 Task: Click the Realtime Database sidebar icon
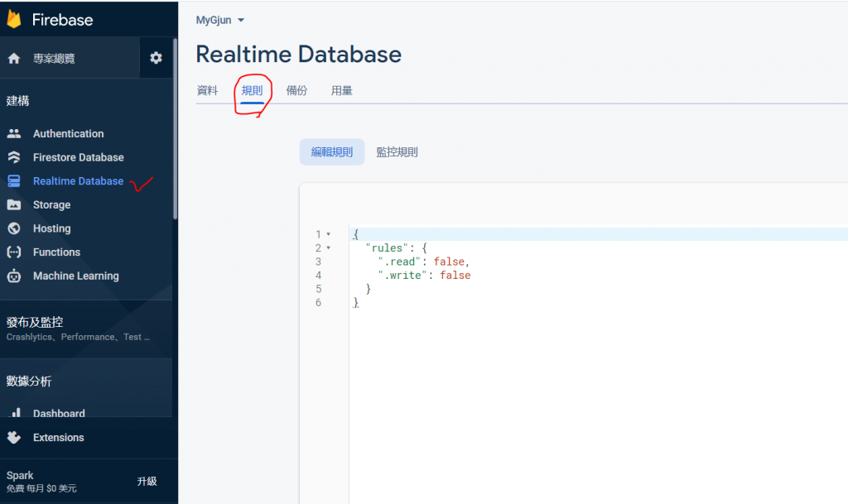click(x=14, y=181)
